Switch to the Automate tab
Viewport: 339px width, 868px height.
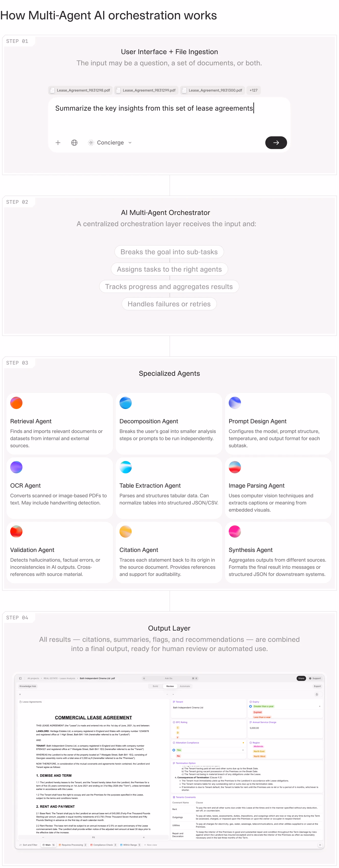185,686
